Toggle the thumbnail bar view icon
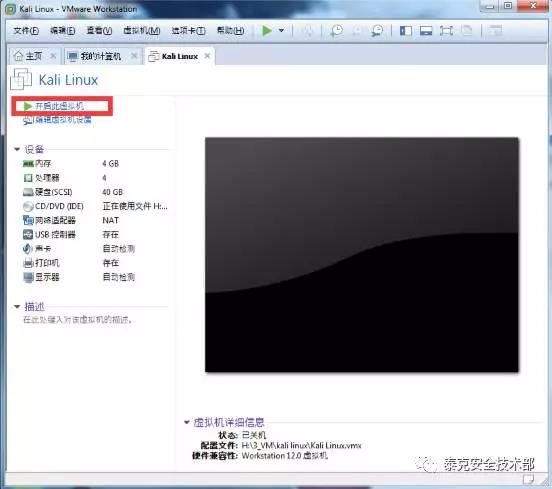Viewport: 552px width, 489px height. tap(426, 31)
